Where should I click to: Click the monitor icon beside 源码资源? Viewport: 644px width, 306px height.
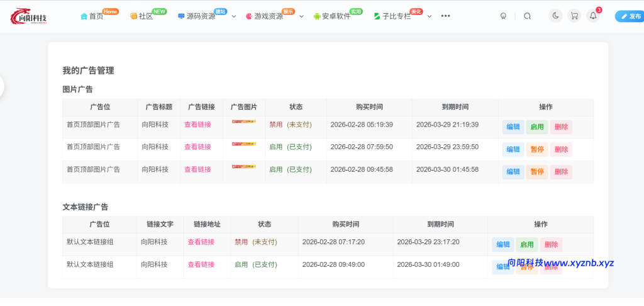[181, 16]
